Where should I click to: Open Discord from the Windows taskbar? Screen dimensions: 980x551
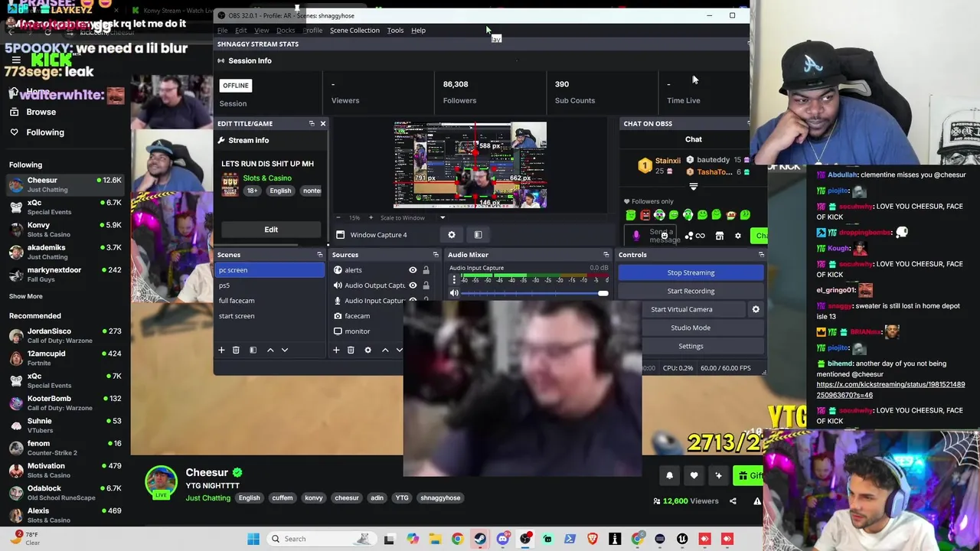click(x=502, y=539)
